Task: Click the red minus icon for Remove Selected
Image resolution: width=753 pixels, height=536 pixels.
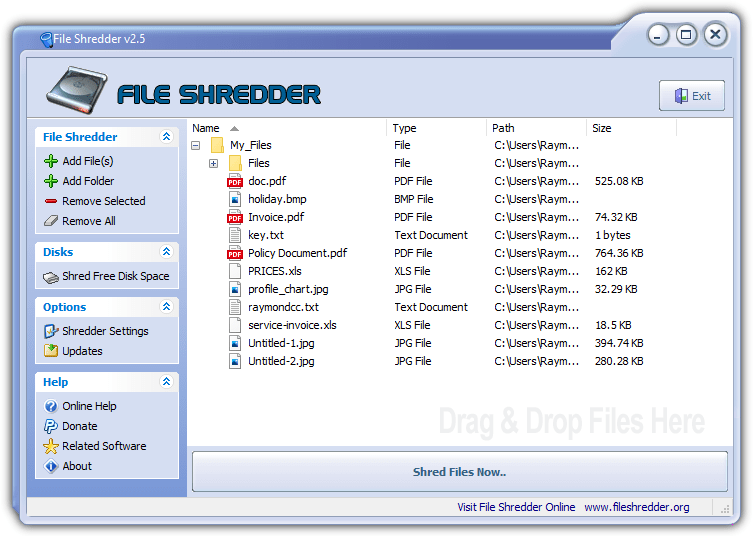Action: point(50,201)
